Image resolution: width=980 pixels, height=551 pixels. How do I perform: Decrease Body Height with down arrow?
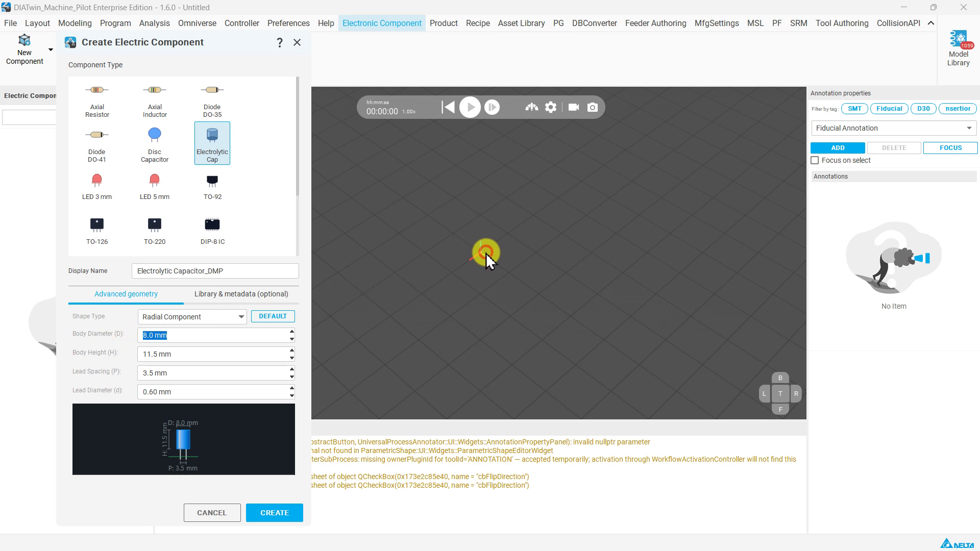pyautogui.click(x=292, y=358)
